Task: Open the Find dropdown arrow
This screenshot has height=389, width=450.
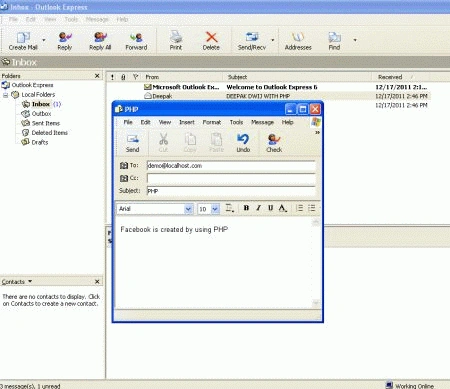Action: [x=355, y=40]
